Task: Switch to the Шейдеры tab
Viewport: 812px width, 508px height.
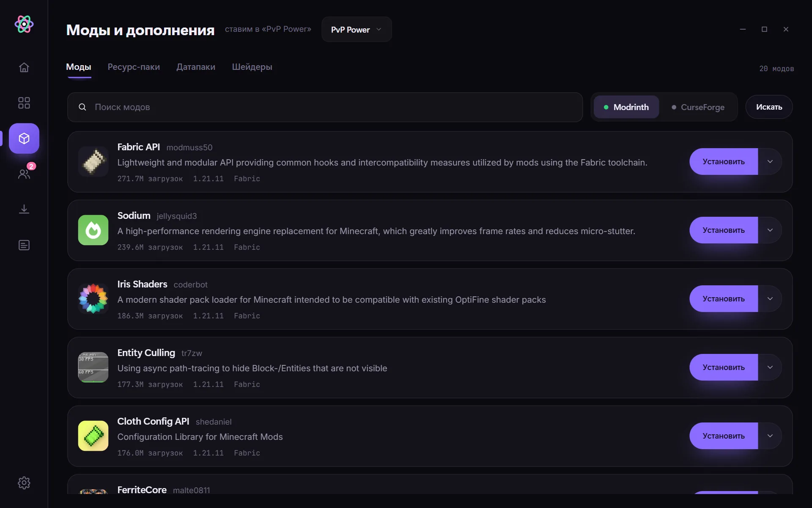Action: pyautogui.click(x=252, y=67)
